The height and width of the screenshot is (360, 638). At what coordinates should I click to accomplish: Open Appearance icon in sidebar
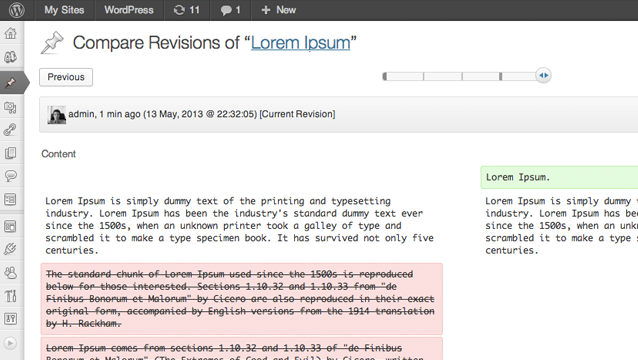pyautogui.click(x=11, y=226)
